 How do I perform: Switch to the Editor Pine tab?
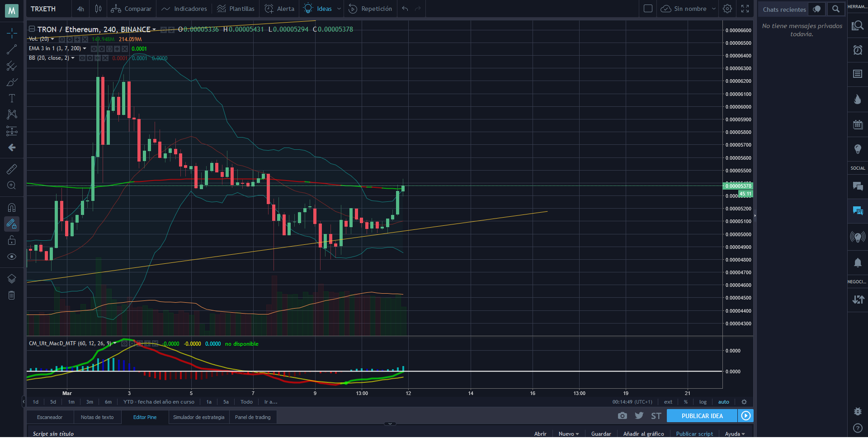(145, 417)
